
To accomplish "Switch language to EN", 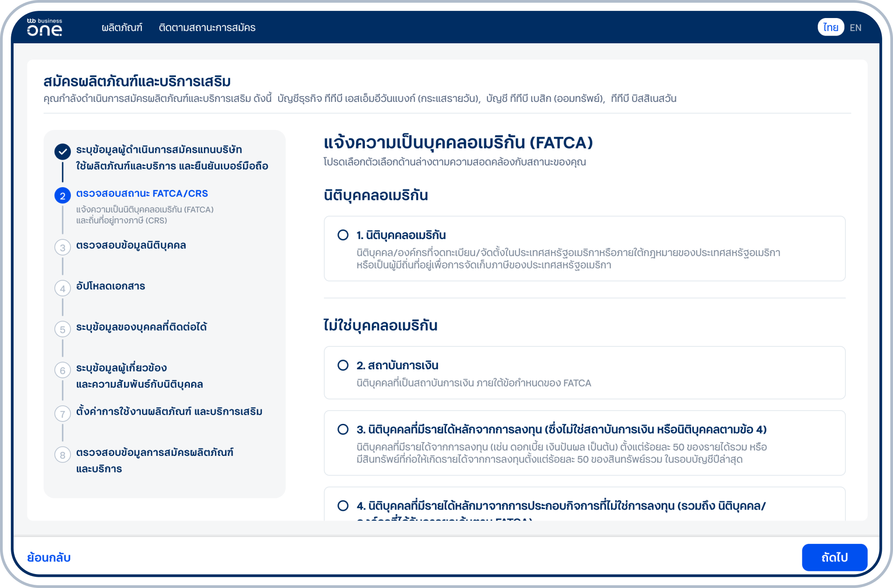I will pyautogui.click(x=855, y=28).
